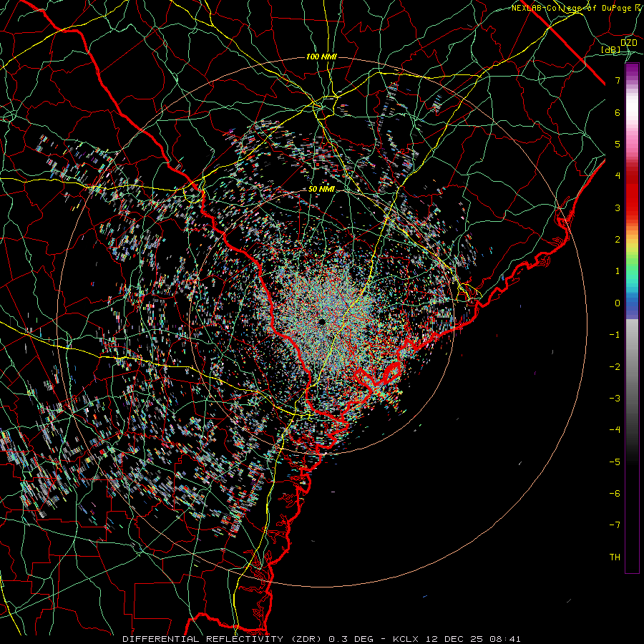Click the "-5" value on the scale
Image resolution: width=644 pixels, height=644 pixels.
(615, 462)
